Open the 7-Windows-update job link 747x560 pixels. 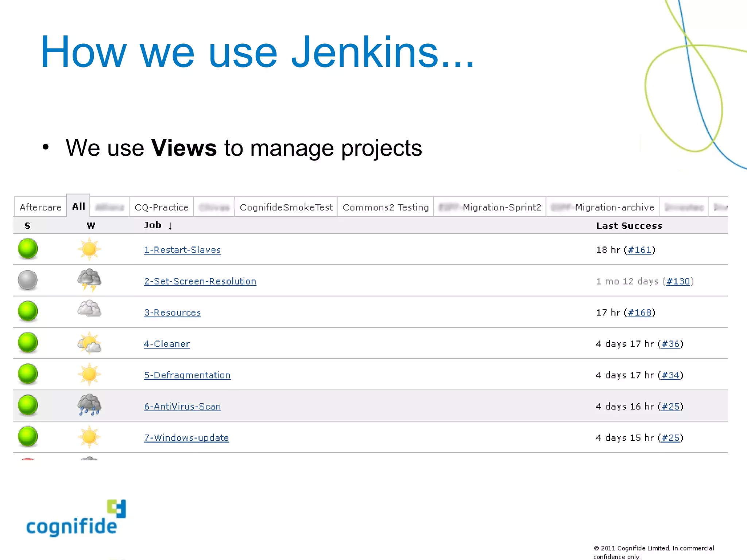point(186,437)
